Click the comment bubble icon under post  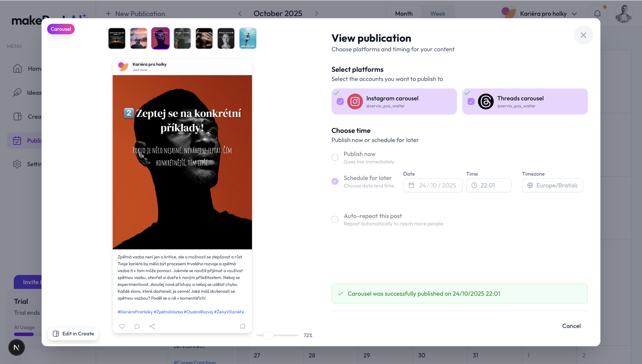137,326
